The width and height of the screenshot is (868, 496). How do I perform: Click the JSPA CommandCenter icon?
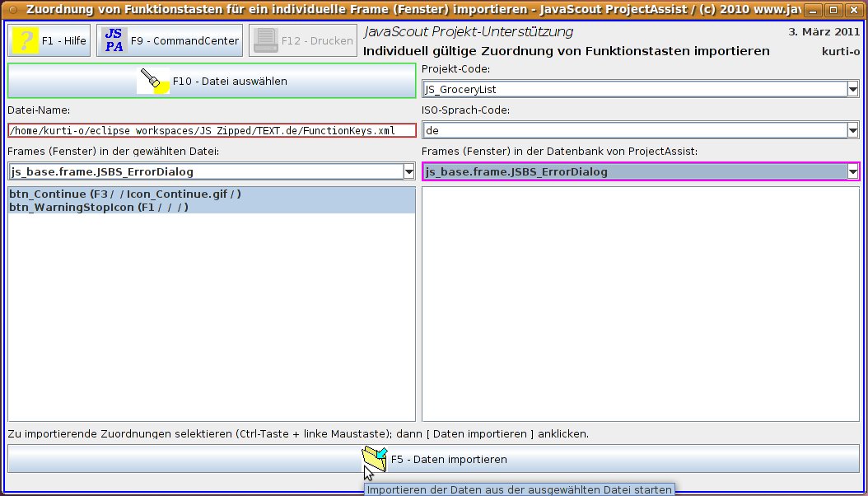coord(114,40)
